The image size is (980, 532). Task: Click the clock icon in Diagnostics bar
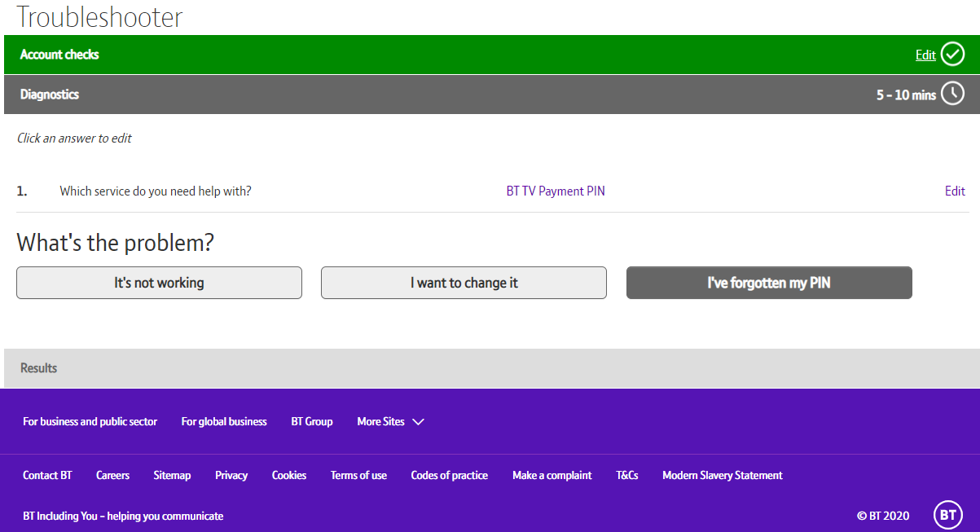point(952,95)
